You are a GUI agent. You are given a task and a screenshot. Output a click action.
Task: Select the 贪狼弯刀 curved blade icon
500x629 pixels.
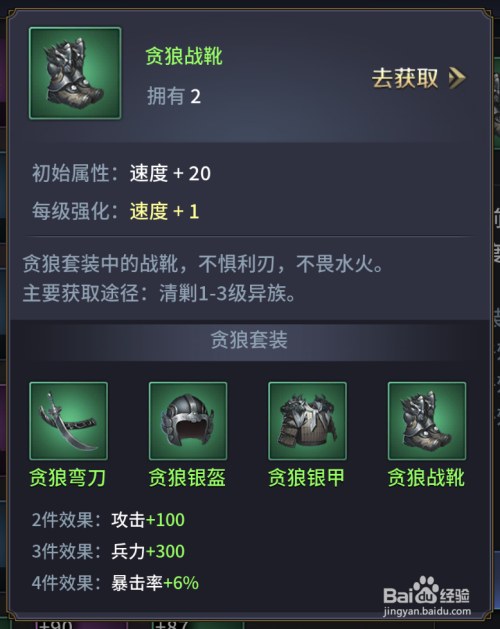pos(69,421)
